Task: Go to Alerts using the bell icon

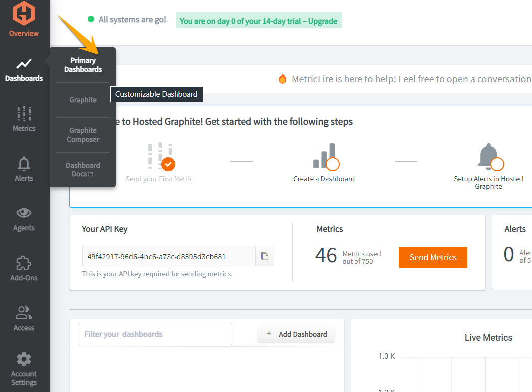Action: click(24, 164)
